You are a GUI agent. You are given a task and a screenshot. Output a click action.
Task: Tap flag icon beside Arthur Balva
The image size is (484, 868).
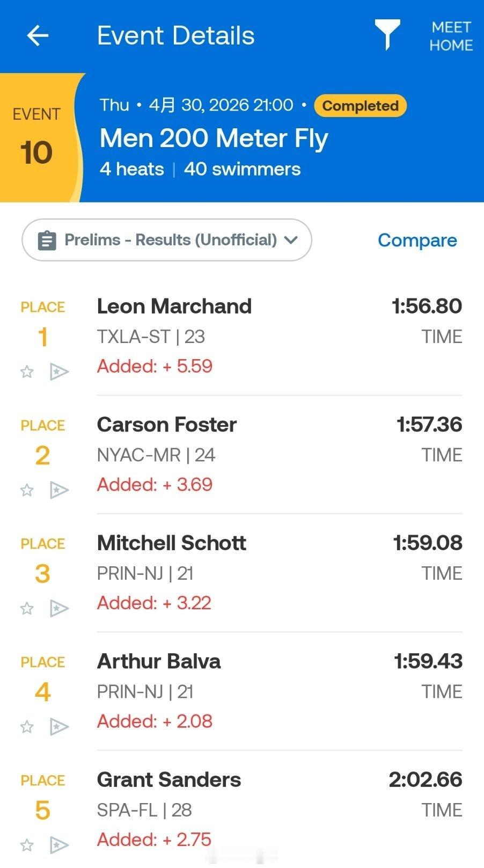coord(59,727)
